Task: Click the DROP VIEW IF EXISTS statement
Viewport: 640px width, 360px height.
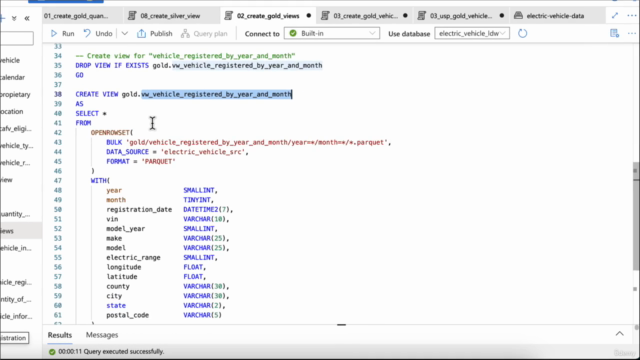Action: 199,65
